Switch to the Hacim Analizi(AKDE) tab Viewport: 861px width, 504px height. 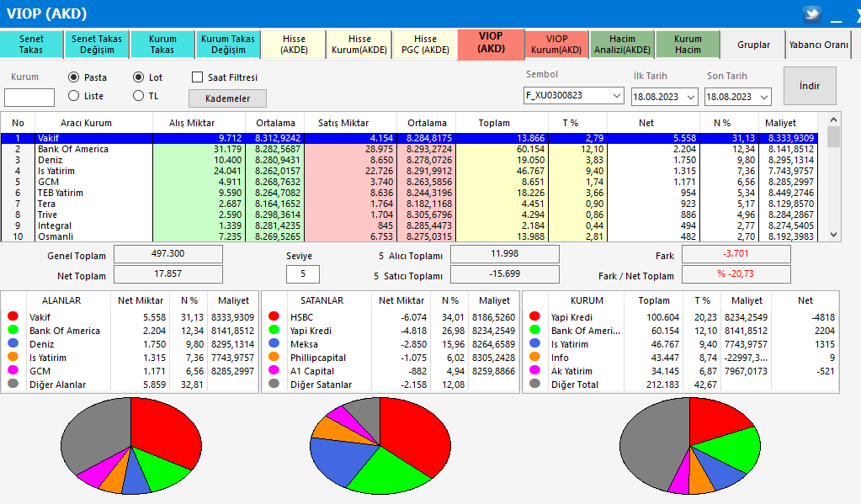pos(622,45)
